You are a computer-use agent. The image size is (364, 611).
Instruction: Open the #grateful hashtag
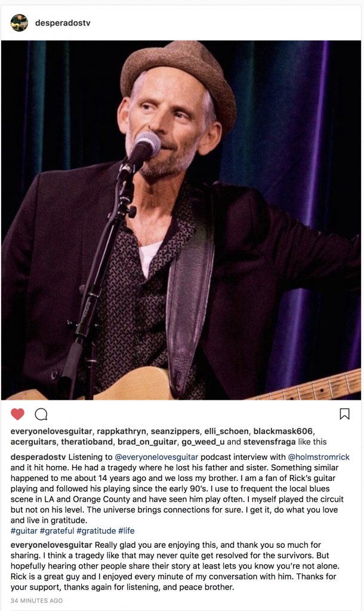(x=57, y=530)
